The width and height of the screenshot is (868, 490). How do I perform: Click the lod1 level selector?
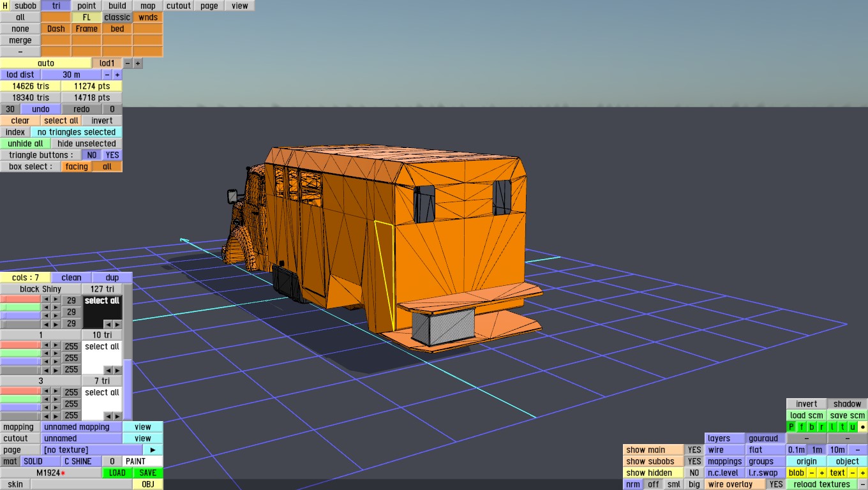click(x=107, y=63)
